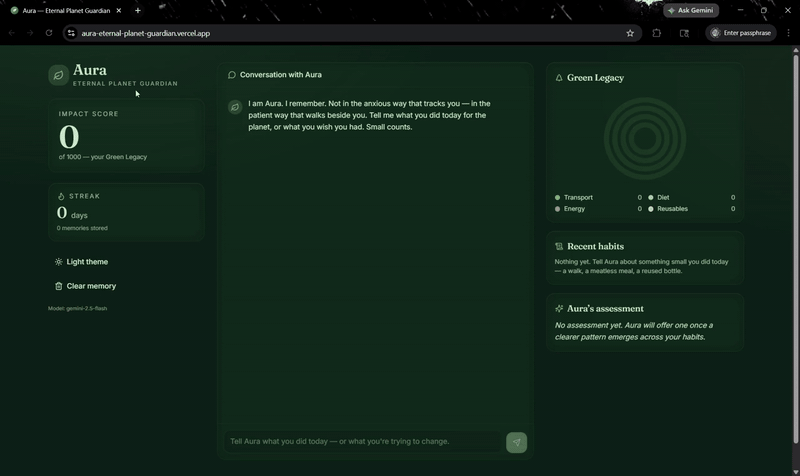Click the 'Nothing yet. Tell Aura' hint text

pyautogui.click(x=641, y=266)
